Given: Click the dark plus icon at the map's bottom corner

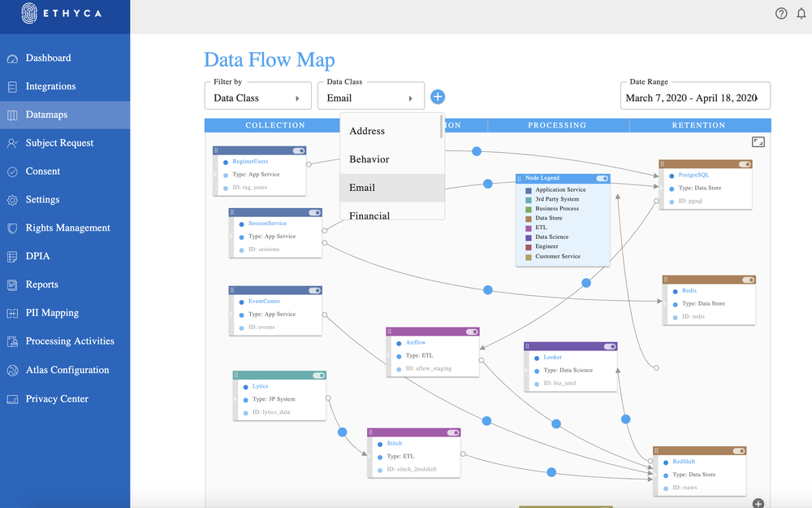Looking at the screenshot, I should click(x=758, y=503).
